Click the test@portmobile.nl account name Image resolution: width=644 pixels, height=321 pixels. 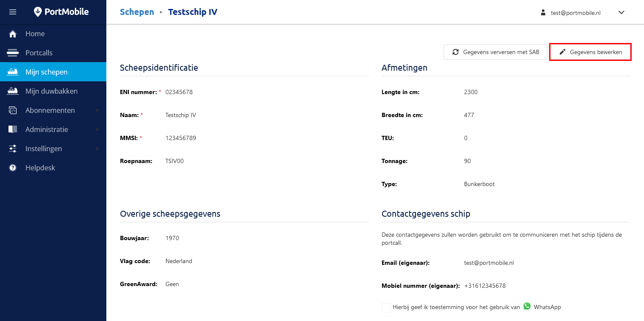pyautogui.click(x=576, y=13)
